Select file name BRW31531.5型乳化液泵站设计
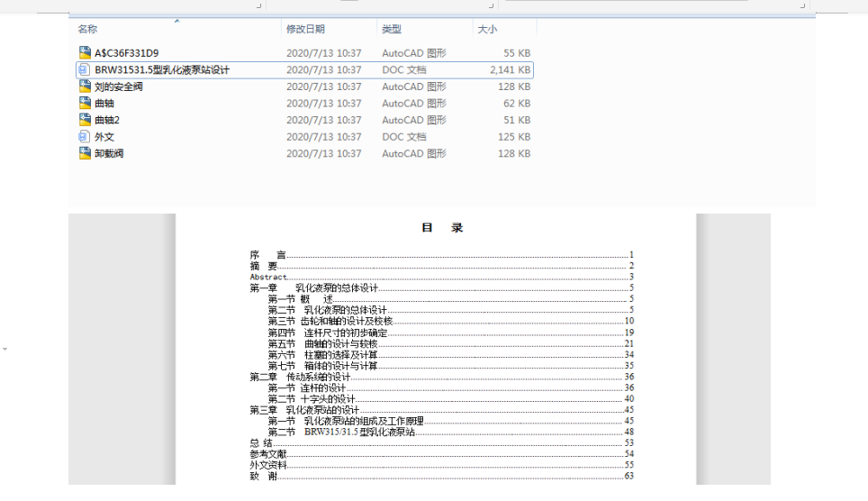This screenshot has height=501, width=868. pyautogui.click(x=162, y=69)
